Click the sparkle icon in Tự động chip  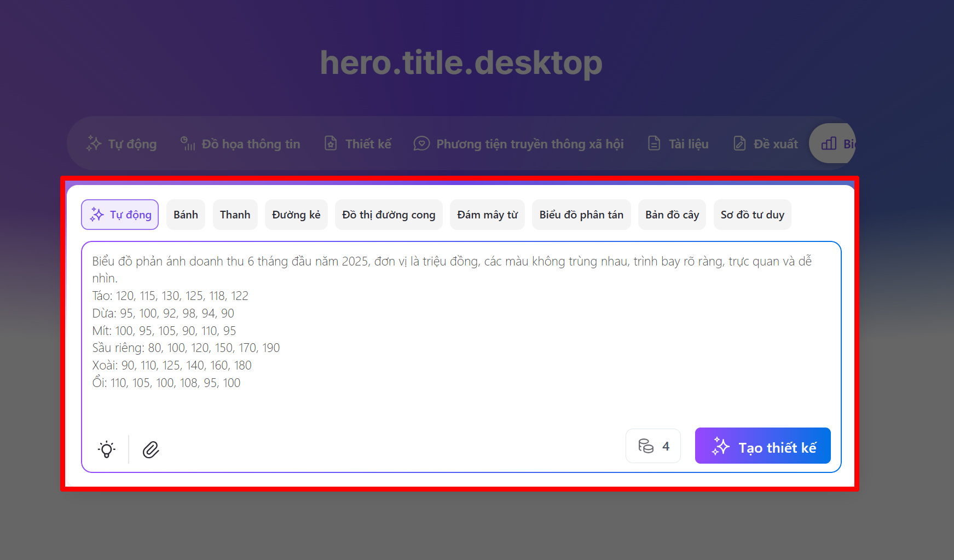pos(97,215)
